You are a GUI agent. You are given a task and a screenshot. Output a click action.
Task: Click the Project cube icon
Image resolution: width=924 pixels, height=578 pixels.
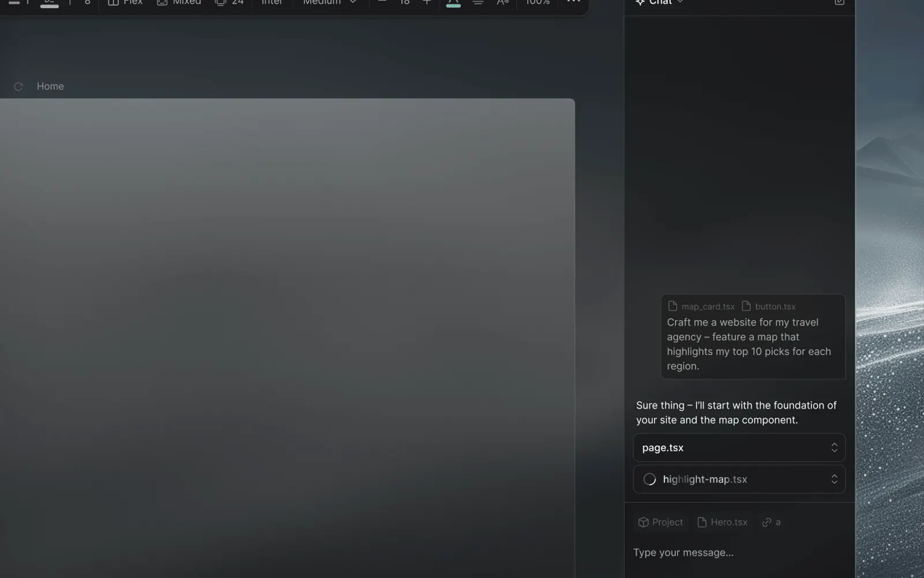coord(643,523)
